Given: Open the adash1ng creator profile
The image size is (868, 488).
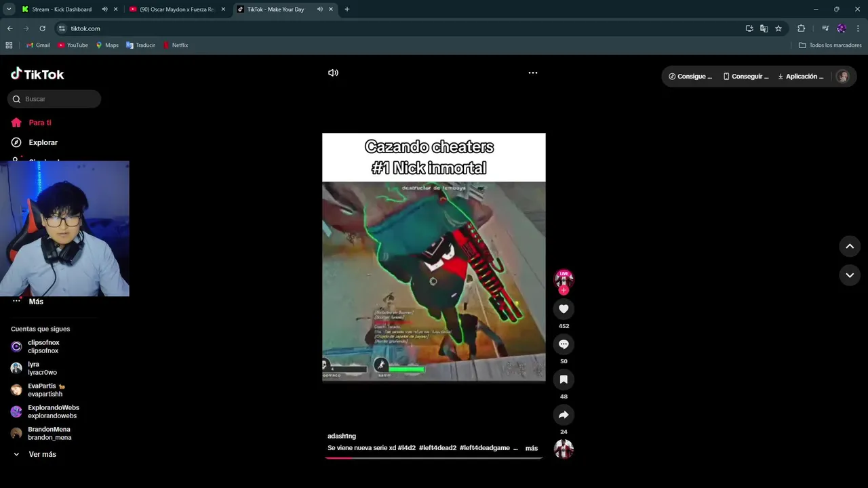Looking at the screenshot, I should coord(342,436).
